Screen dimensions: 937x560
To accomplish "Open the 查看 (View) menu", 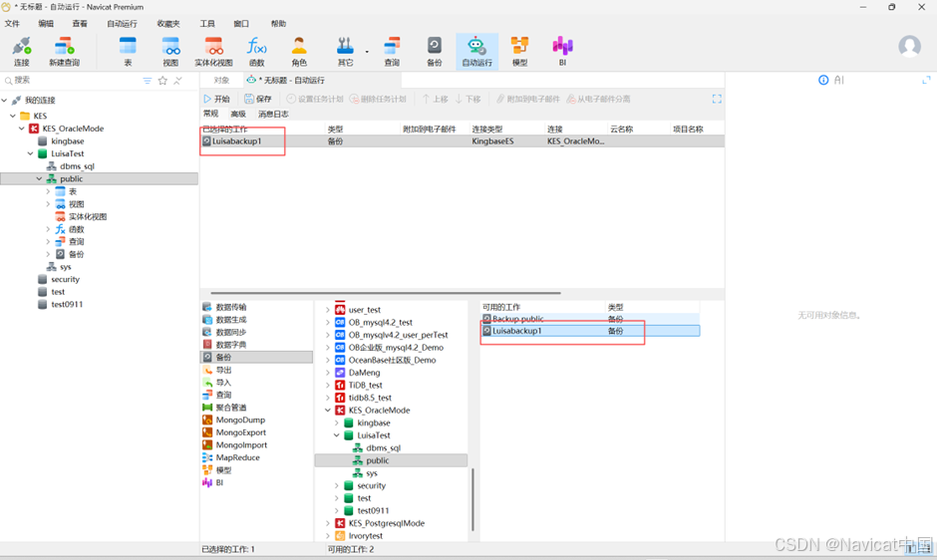I will (80, 23).
